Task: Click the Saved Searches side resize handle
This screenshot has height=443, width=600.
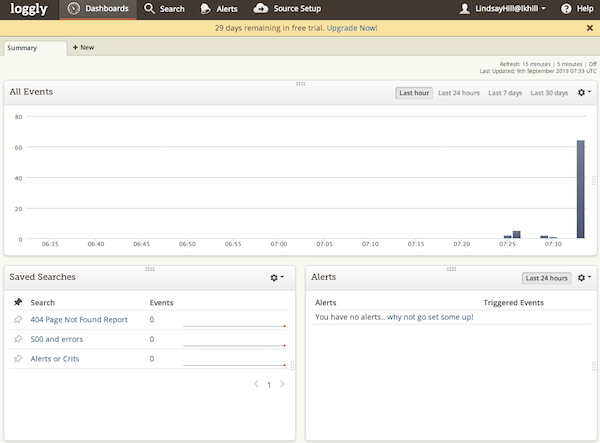Action: 292,366
